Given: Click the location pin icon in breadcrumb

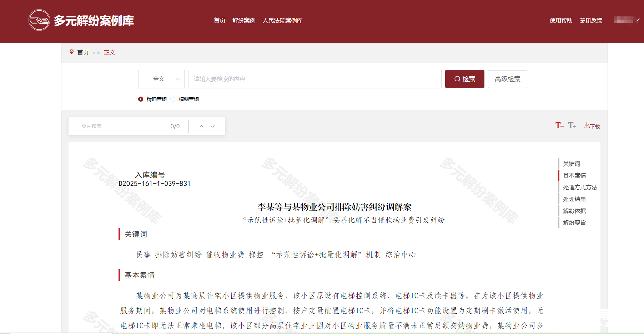Looking at the screenshot, I should point(71,52).
